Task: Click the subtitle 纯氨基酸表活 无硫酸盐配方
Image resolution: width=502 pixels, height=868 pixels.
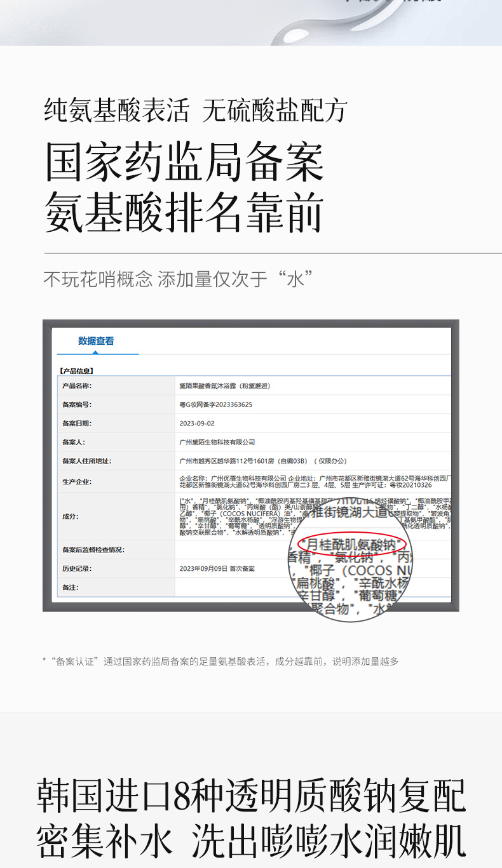Action: click(196, 110)
